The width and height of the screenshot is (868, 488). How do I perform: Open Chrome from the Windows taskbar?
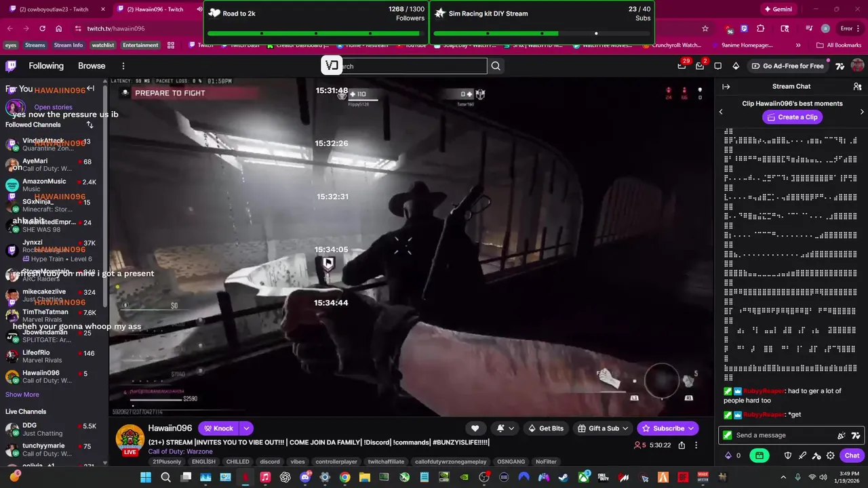coord(344,477)
